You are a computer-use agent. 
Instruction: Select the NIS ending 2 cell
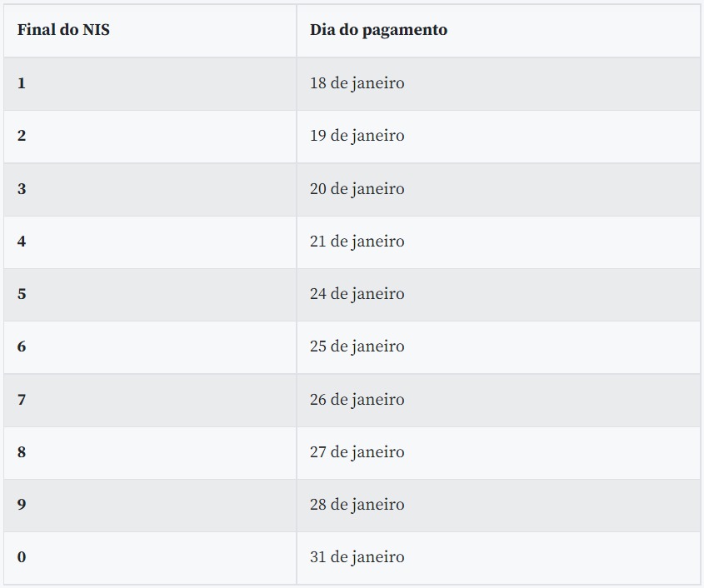[x=22, y=136]
